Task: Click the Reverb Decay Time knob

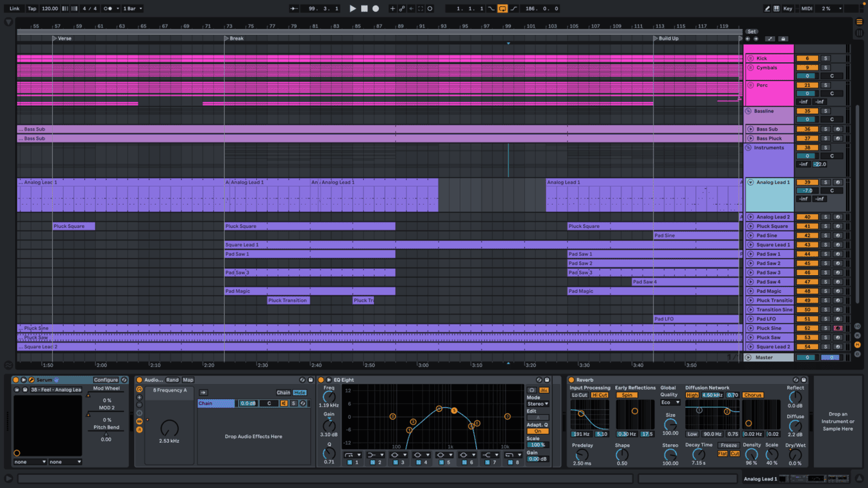Action: (x=698, y=454)
